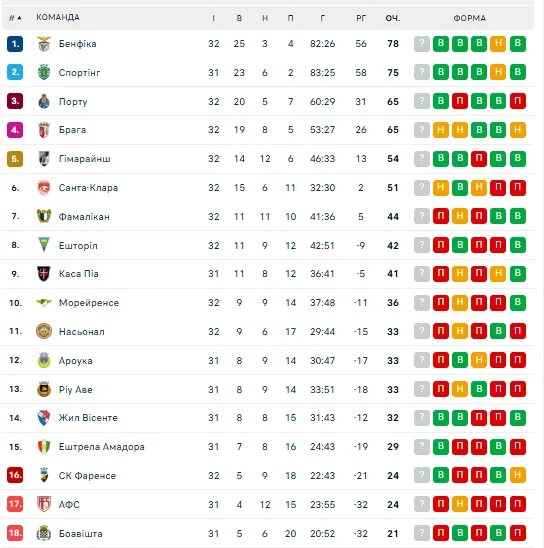Click the Benfica club crest
Image resolution: width=544 pixels, height=548 pixels.
pyautogui.click(x=44, y=44)
